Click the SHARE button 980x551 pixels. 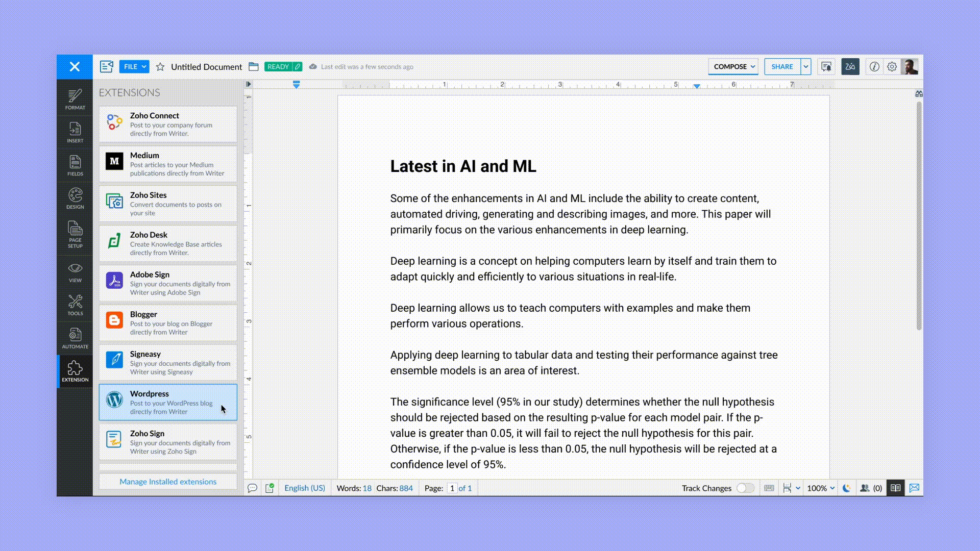point(782,67)
